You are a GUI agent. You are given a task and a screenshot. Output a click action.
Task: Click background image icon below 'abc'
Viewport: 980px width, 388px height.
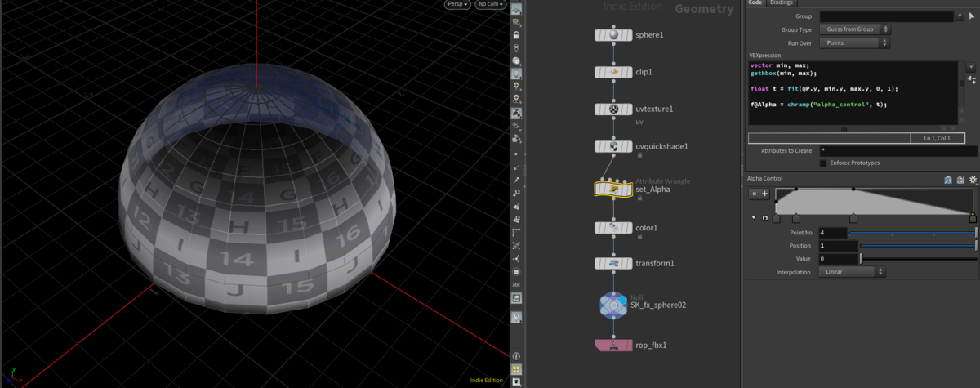coord(517,298)
